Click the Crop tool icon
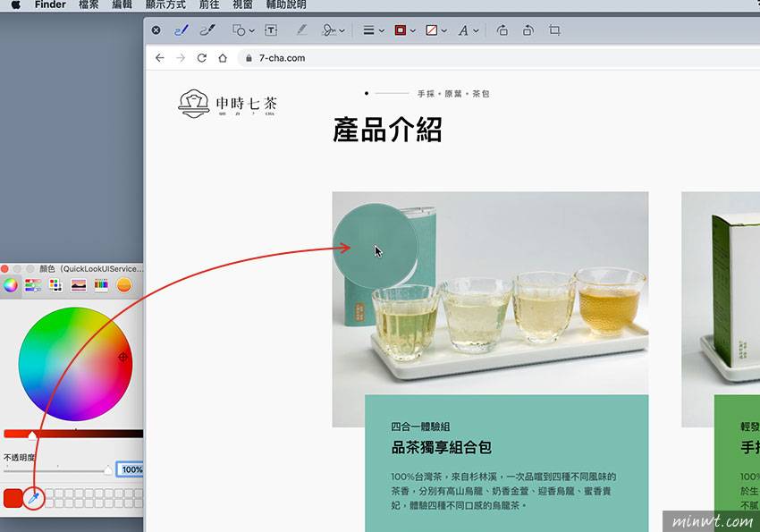Viewport: 760px width, 532px height. (x=553, y=30)
